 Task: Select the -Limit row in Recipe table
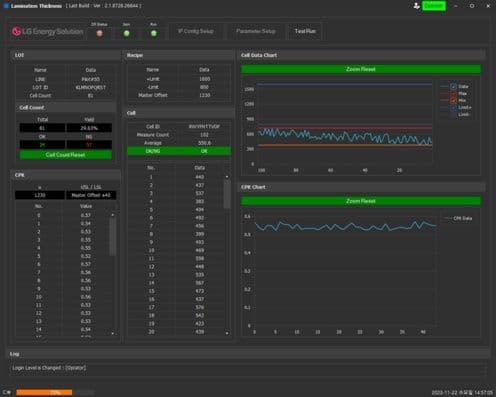pyautogui.click(x=179, y=87)
